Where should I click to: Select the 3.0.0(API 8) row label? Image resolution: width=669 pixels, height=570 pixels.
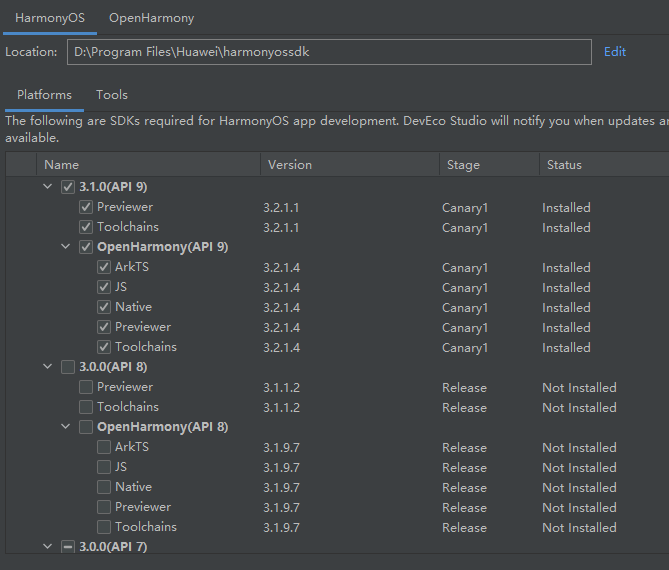pos(113,367)
